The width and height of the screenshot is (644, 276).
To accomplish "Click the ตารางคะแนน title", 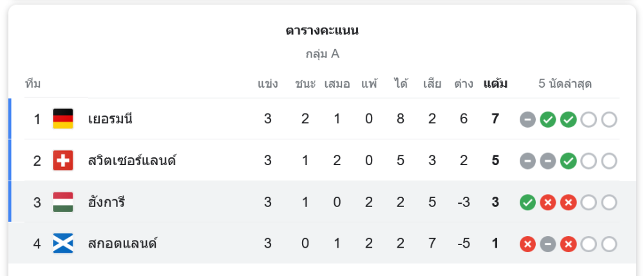I will click(322, 30).
